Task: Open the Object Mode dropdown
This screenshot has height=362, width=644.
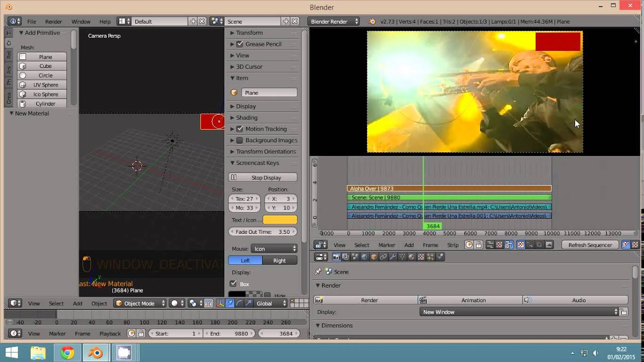Action: point(140,303)
